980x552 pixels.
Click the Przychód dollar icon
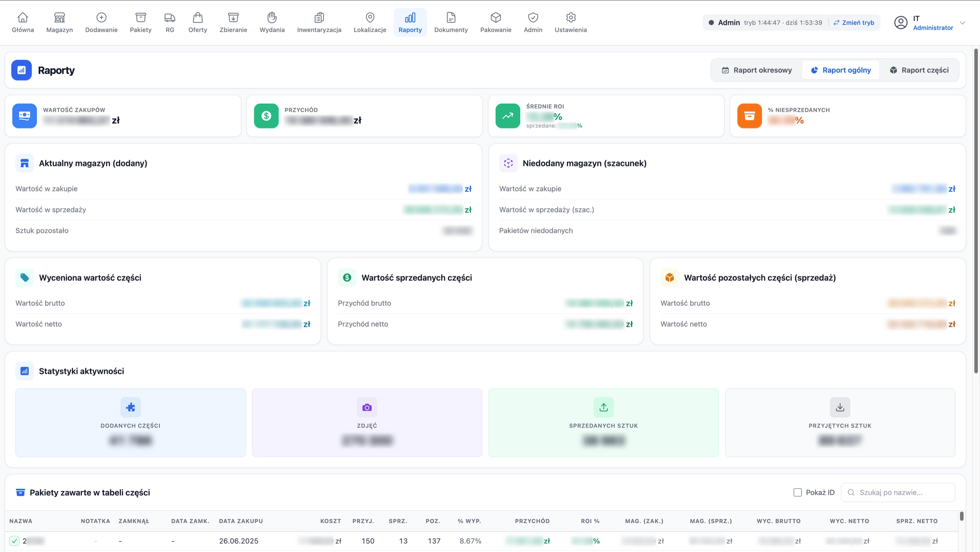pos(266,116)
